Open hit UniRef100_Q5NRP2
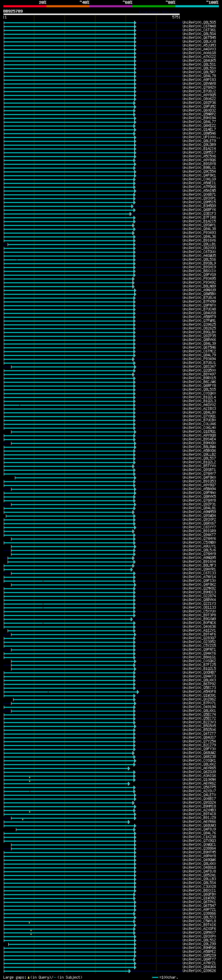The height and width of the screenshot is (980, 222). click(199, 114)
